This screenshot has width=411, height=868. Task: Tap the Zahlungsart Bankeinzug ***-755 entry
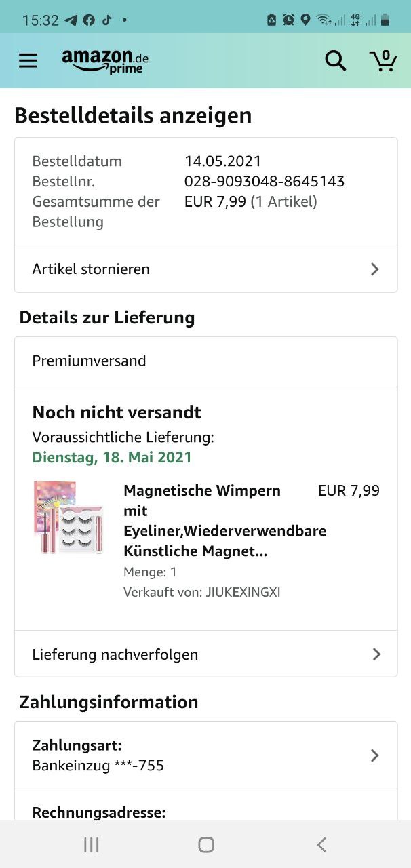pos(170,755)
